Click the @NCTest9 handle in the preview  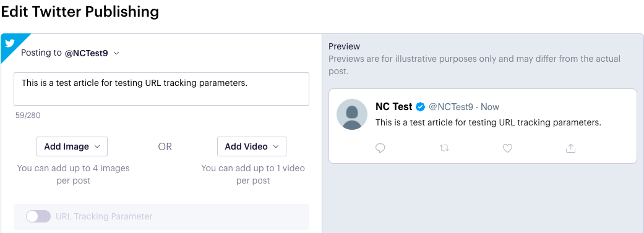(451, 107)
